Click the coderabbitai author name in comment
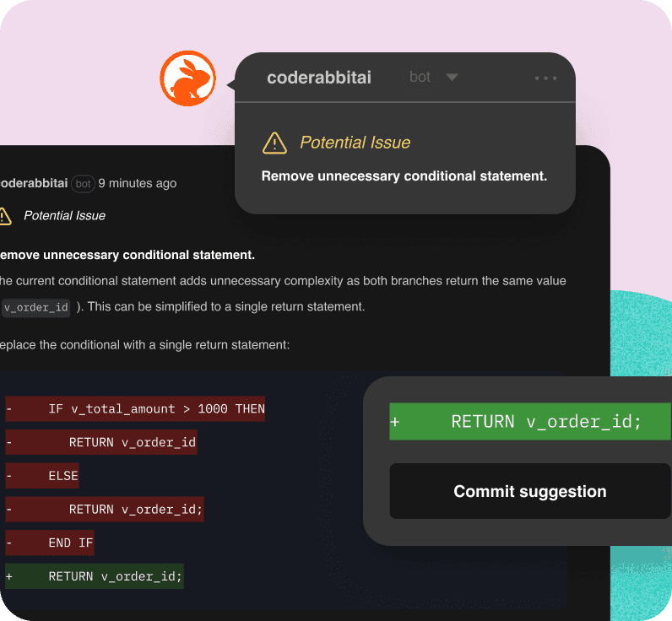This screenshot has height=621, width=672. coord(34,183)
